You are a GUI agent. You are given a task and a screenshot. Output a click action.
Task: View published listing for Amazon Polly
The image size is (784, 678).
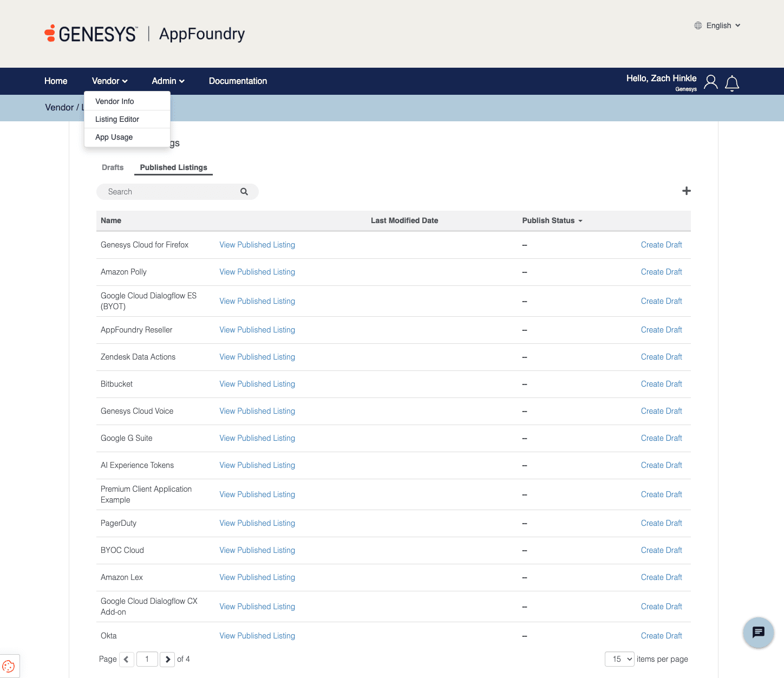257,272
